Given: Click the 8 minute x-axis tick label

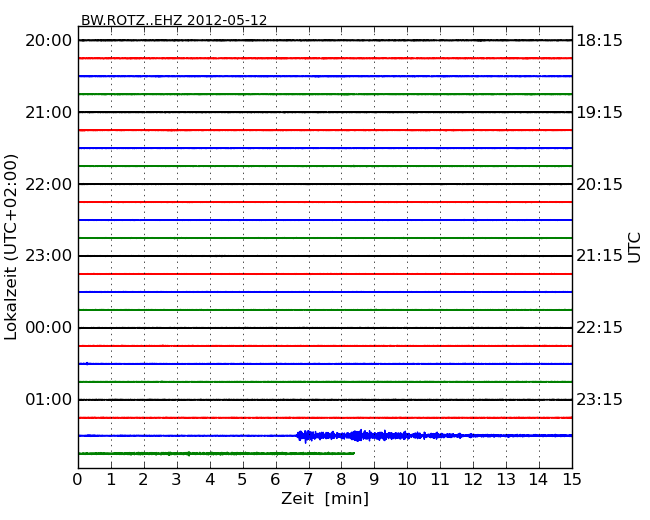Looking at the screenshot, I should 342,480.
